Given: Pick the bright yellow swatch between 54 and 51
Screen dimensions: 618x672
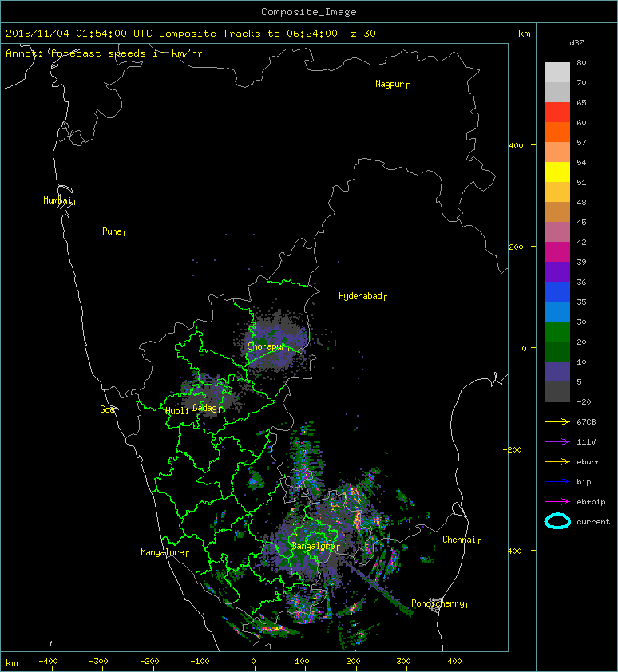Looking at the screenshot, I should coord(557,172).
